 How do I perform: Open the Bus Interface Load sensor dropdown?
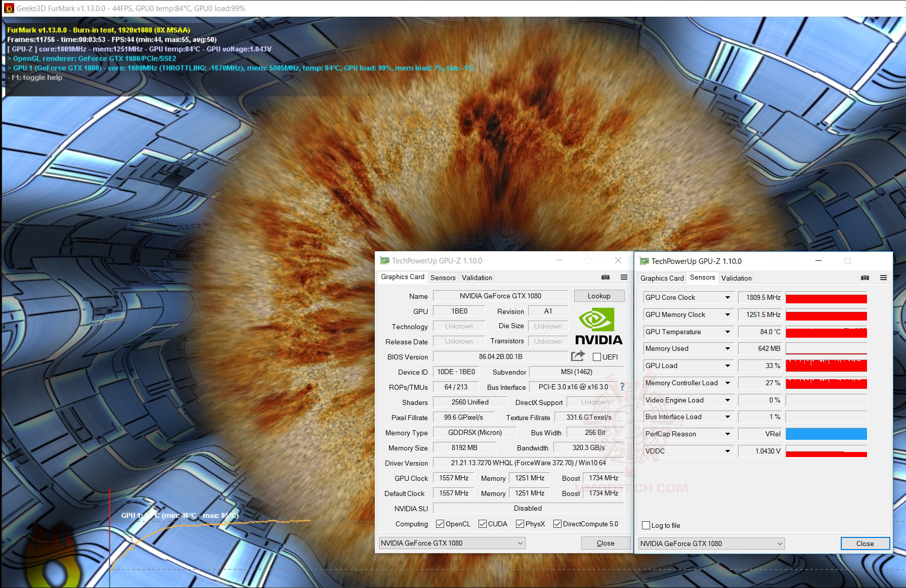[x=727, y=417]
